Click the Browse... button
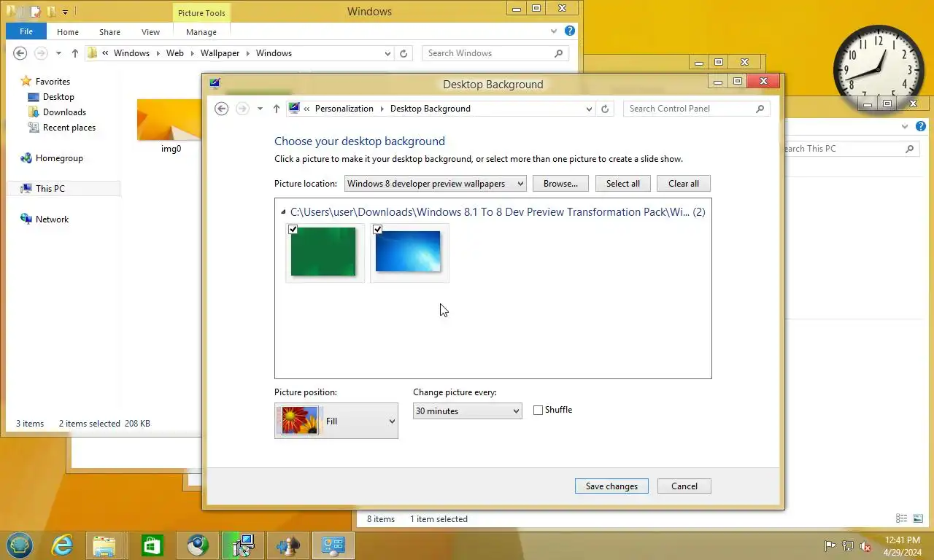 [560, 184]
